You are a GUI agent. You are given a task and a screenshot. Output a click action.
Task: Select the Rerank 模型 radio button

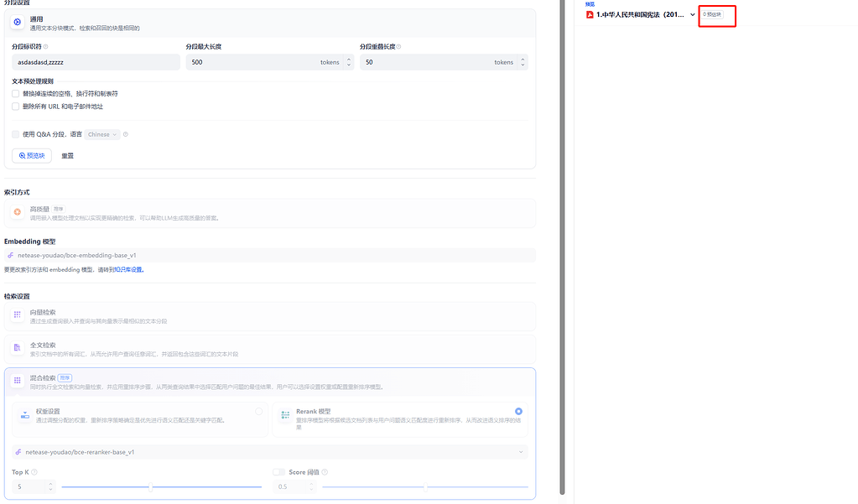518,412
